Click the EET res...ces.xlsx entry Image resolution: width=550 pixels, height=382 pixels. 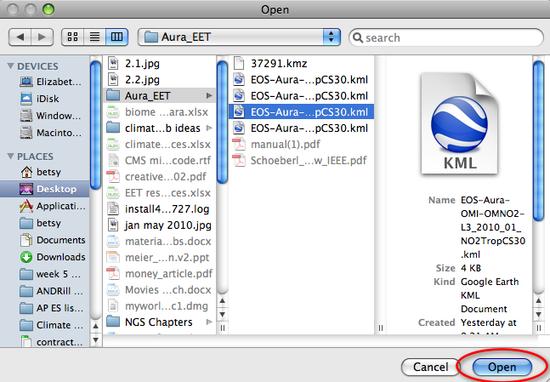pyautogui.click(x=159, y=193)
